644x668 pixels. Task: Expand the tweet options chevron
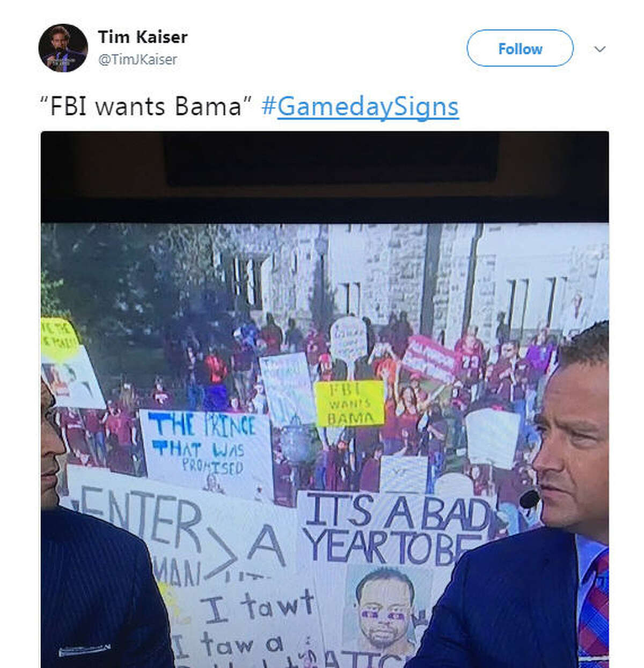click(600, 49)
